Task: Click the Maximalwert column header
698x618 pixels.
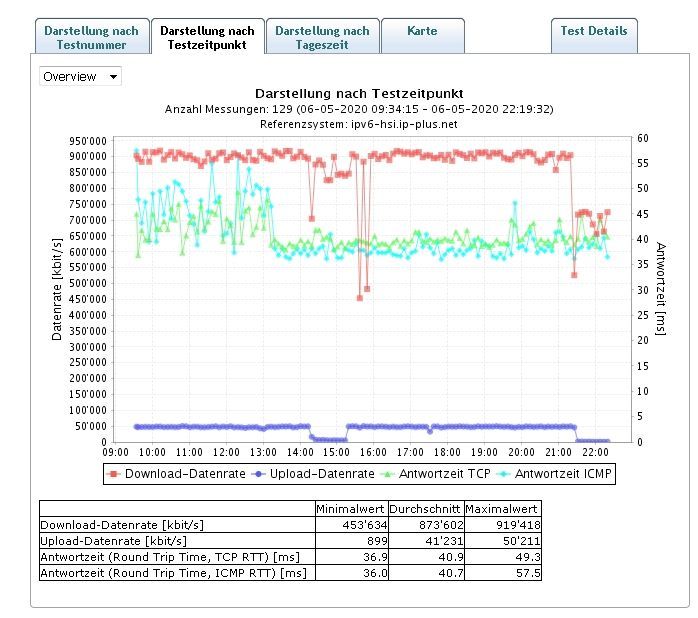Action: coord(503,508)
